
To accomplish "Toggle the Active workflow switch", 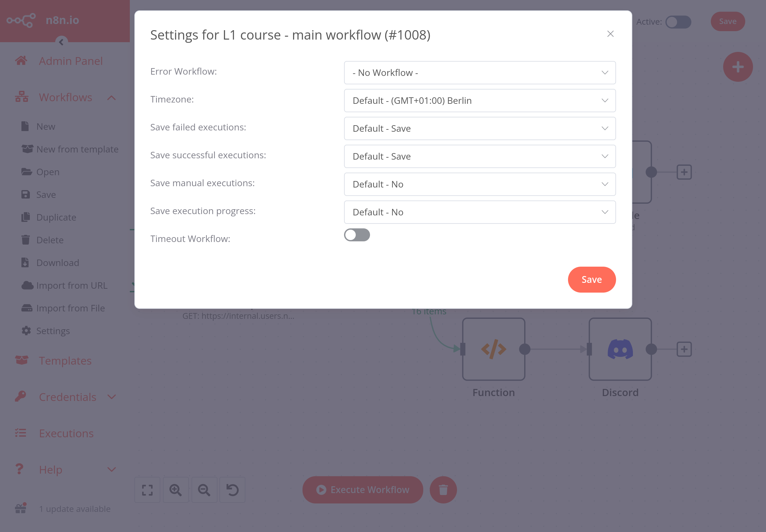I will pyautogui.click(x=677, y=21).
